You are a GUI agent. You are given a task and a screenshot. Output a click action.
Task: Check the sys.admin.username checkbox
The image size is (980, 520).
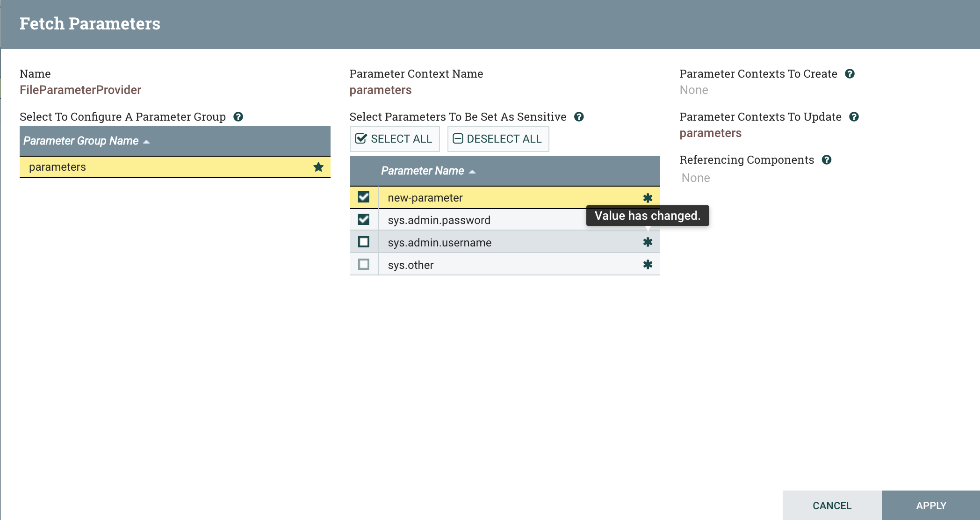tap(363, 242)
